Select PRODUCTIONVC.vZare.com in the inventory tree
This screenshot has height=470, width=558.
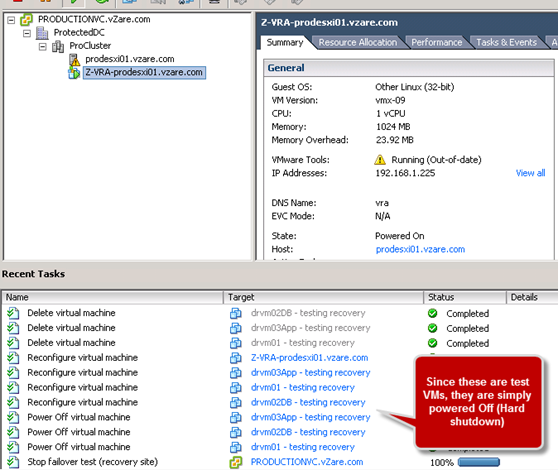[x=94, y=20]
